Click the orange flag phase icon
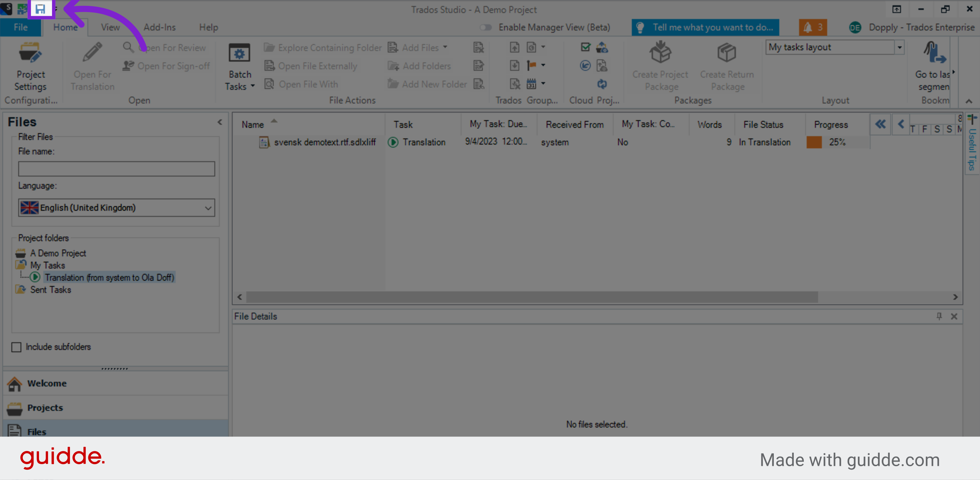980x480 pixels. [531, 66]
